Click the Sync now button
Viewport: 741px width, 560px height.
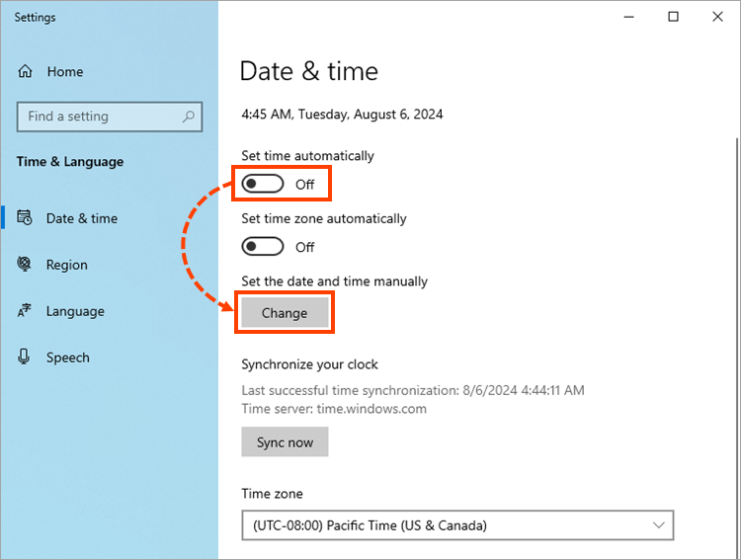[285, 441]
